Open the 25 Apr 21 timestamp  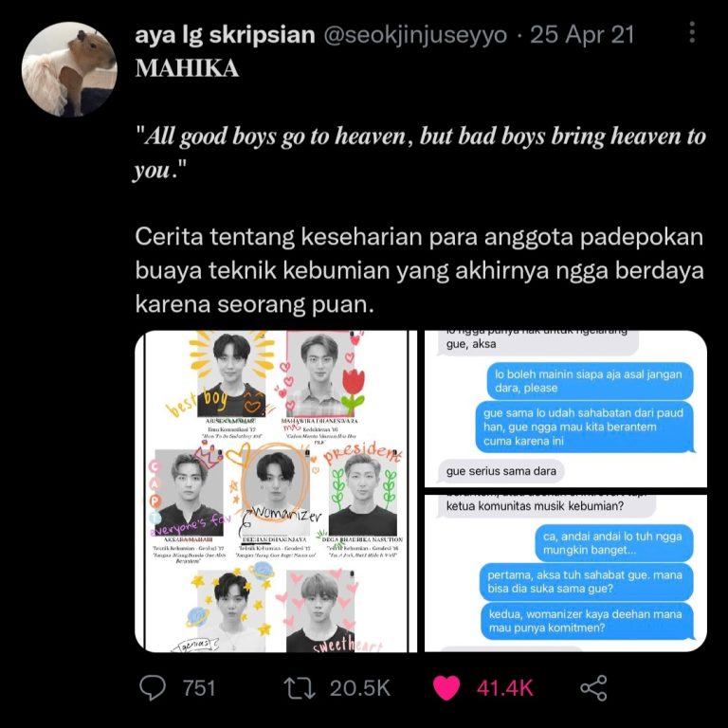coord(582,35)
